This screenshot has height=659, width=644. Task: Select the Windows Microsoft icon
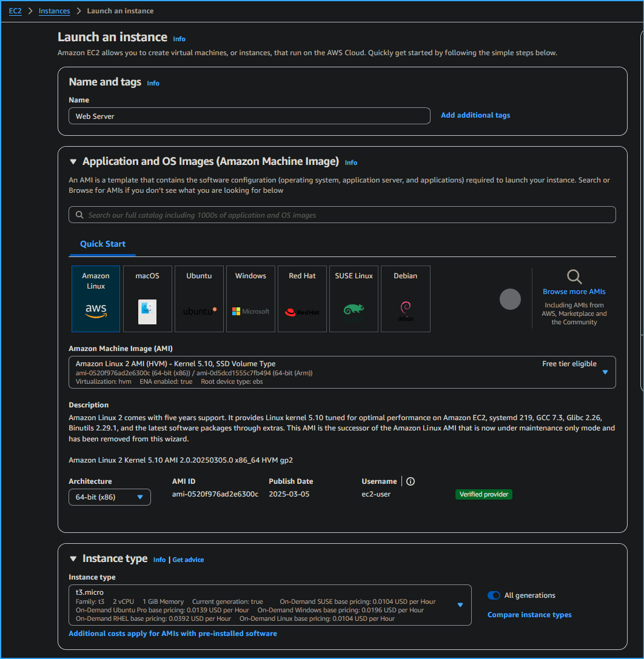250,311
